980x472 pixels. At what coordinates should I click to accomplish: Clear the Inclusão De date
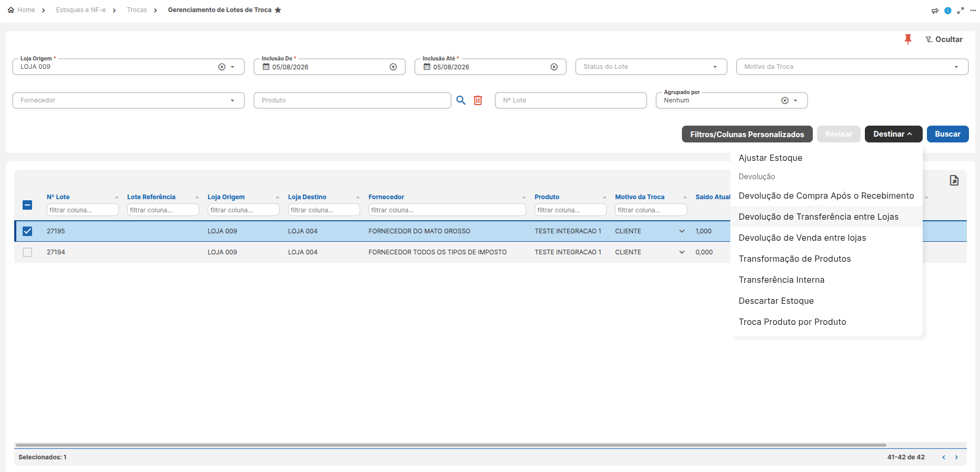click(393, 67)
